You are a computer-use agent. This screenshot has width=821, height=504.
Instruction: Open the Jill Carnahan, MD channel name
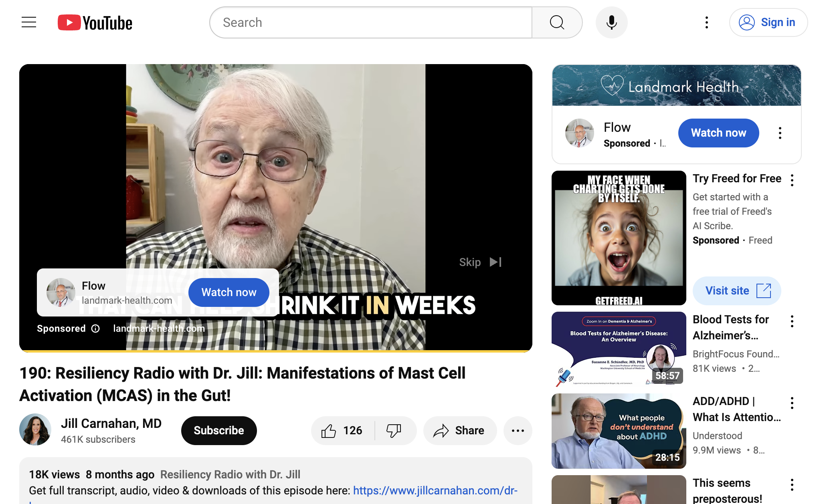[111, 423]
